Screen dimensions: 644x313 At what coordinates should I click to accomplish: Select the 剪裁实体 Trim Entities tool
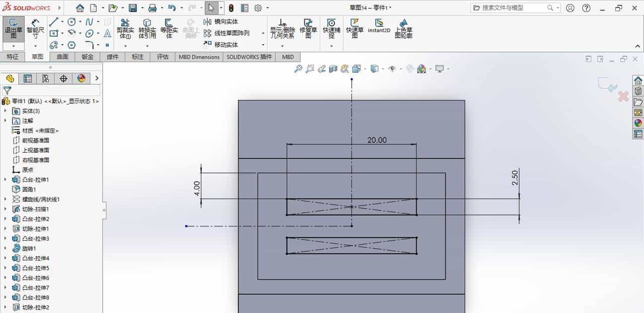[124, 28]
